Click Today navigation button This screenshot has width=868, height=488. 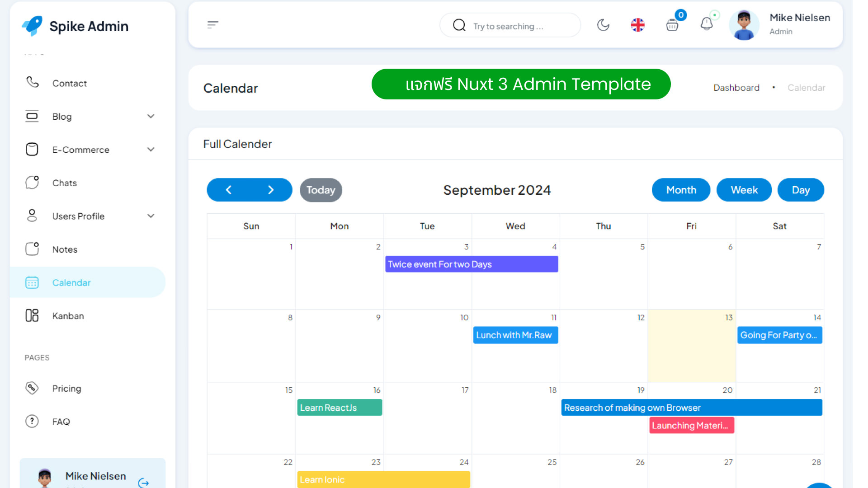click(321, 189)
